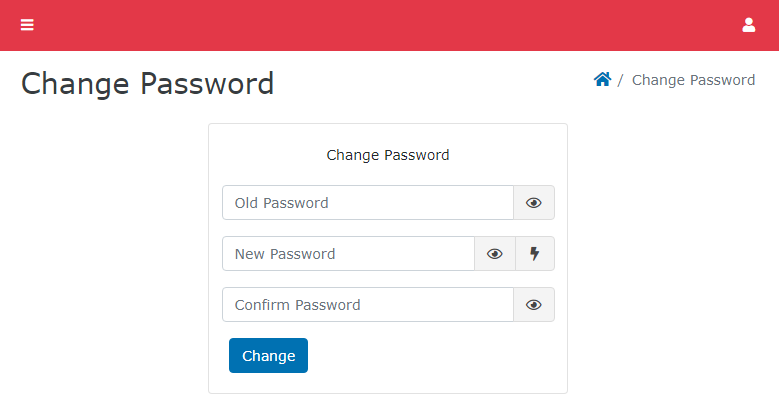This screenshot has width=779, height=418.
Task: Click the large Change Password page heading
Action: (147, 83)
